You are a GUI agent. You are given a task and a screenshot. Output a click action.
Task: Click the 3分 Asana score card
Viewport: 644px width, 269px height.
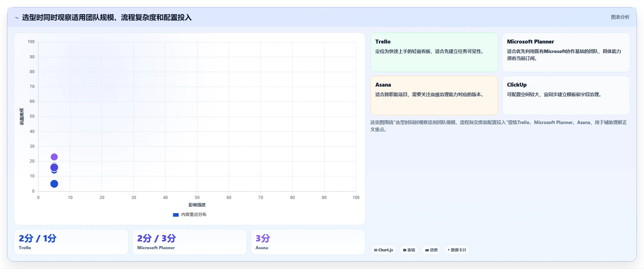[308, 242]
